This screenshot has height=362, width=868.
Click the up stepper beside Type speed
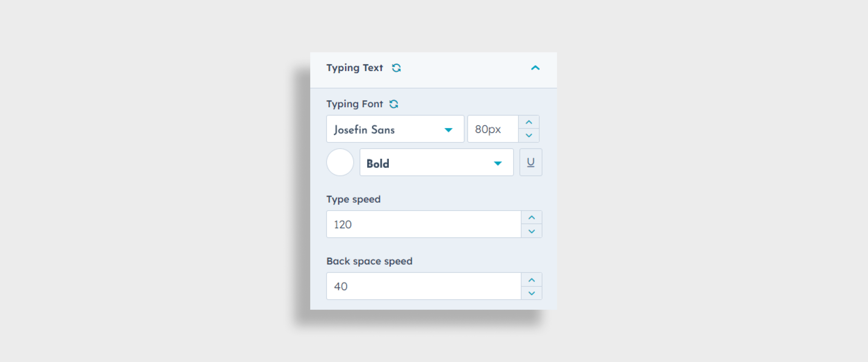click(x=532, y=217)
